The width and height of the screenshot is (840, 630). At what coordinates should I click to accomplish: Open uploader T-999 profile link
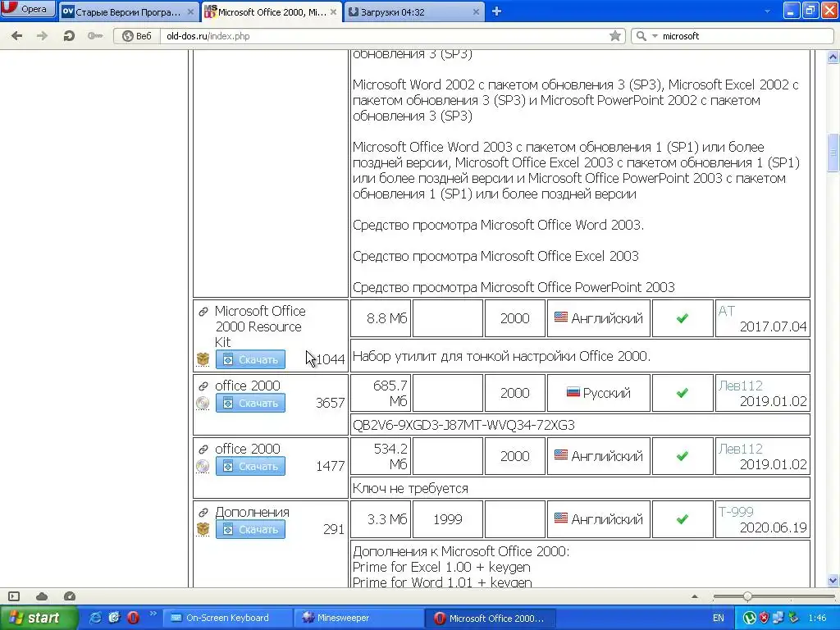(736, 512)
